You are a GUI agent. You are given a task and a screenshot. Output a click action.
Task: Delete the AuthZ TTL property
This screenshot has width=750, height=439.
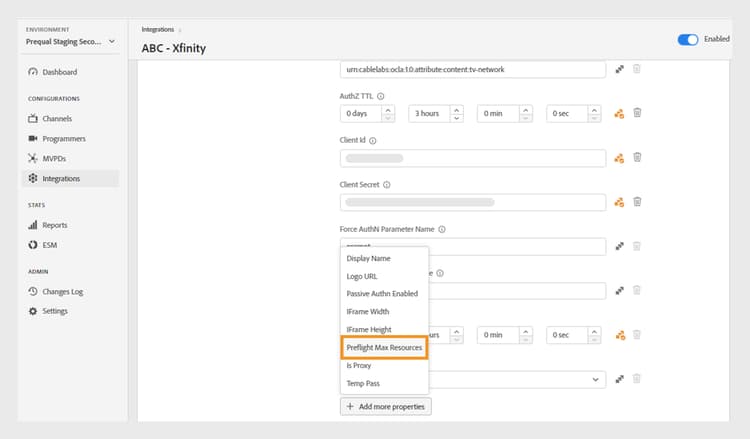[x=637, y=113]
